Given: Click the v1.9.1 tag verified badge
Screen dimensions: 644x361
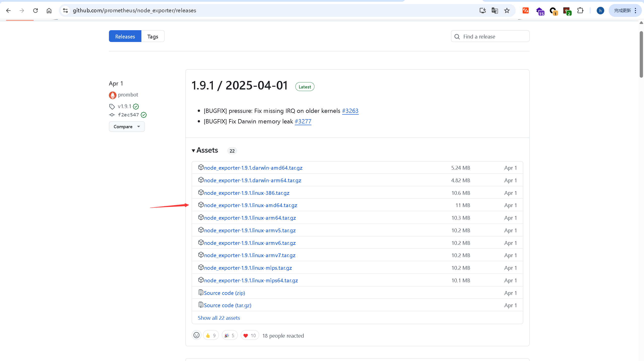Looking at the screenshot, I should (x=136, y=107).
